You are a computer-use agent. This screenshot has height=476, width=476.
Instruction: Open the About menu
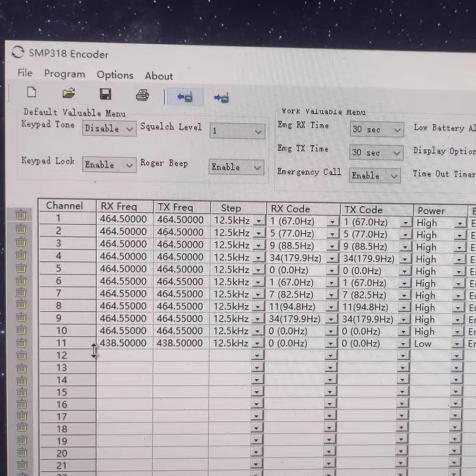click(x=159, y=76)
